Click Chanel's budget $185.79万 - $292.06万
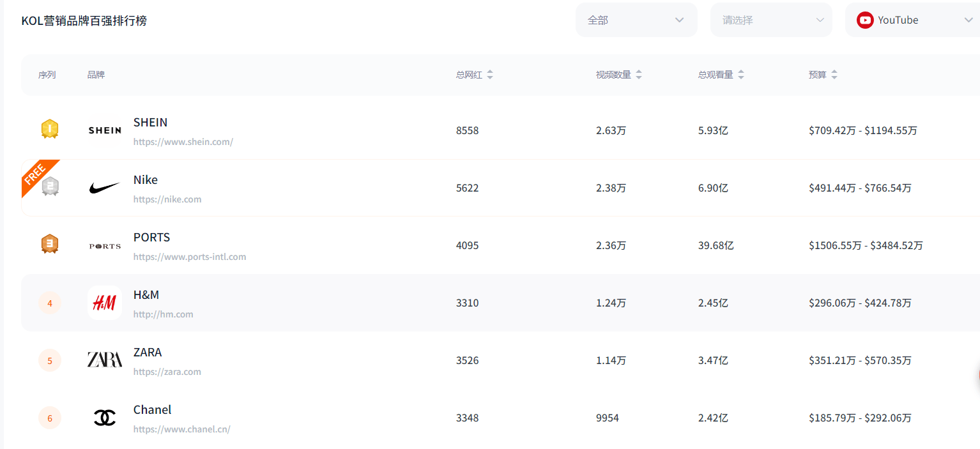Viewport: 980px width, 449px height. 860,418
